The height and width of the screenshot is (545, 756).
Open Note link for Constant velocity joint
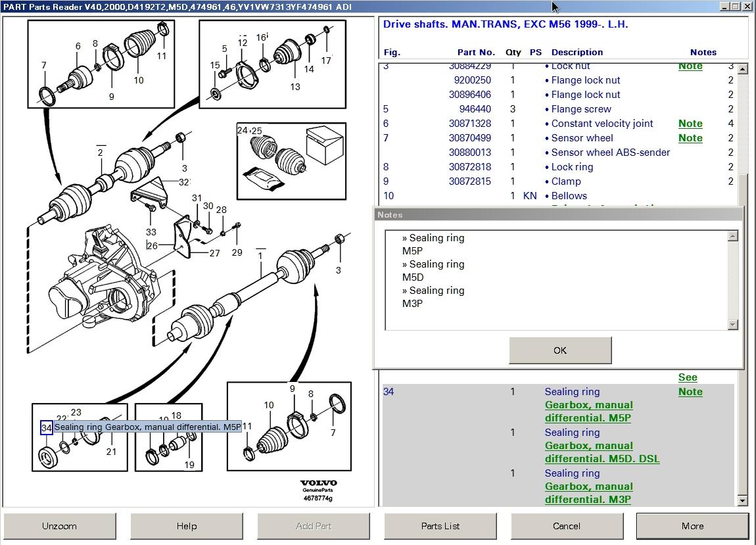click(690, 124)
